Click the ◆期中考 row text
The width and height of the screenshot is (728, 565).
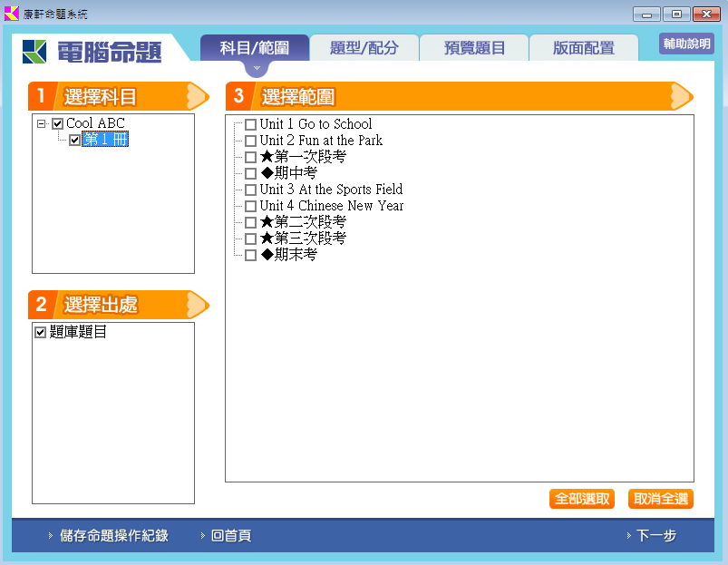(289, 173)
